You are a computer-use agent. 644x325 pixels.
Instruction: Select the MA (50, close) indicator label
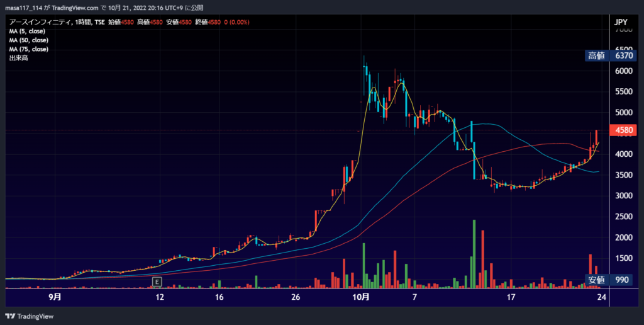(x=29, y=40)
